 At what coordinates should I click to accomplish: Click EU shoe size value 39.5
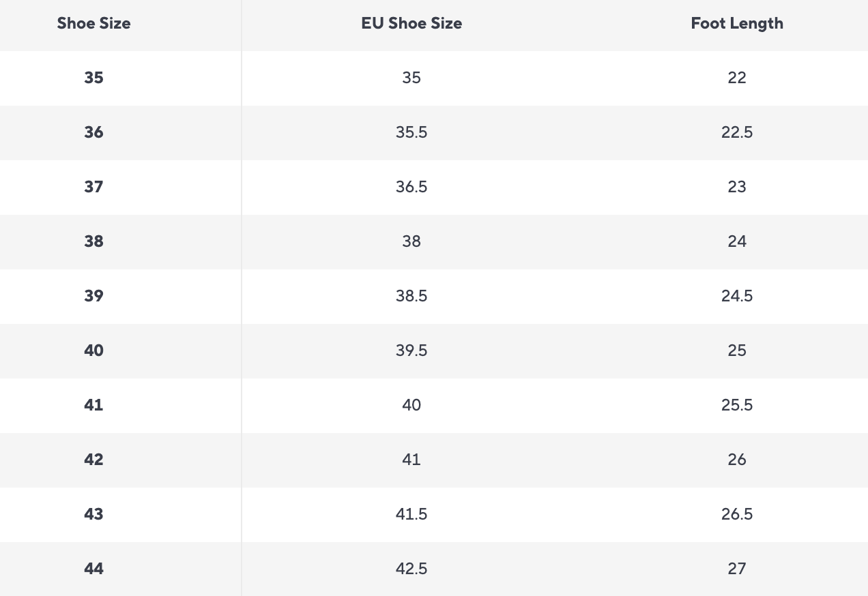(411, 351)
